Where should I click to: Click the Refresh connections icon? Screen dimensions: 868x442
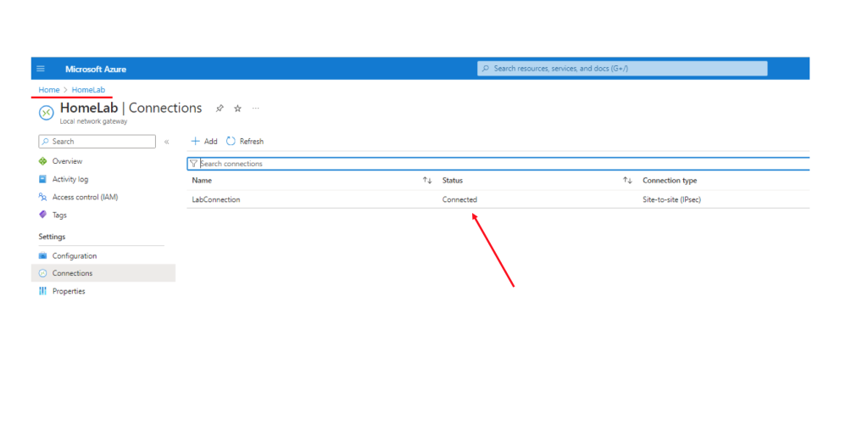pos(231,142)
